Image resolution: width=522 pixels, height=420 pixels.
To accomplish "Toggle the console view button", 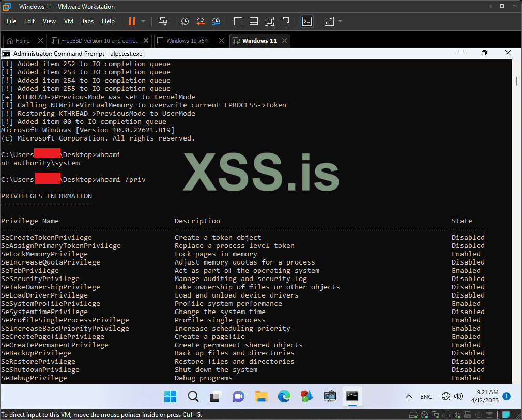I will click(307, 21).
